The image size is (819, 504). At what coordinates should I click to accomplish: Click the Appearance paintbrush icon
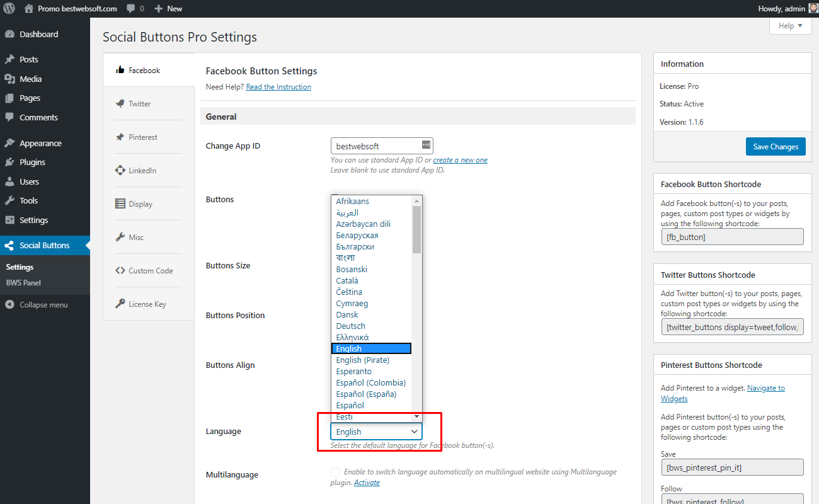coord(9,144)
